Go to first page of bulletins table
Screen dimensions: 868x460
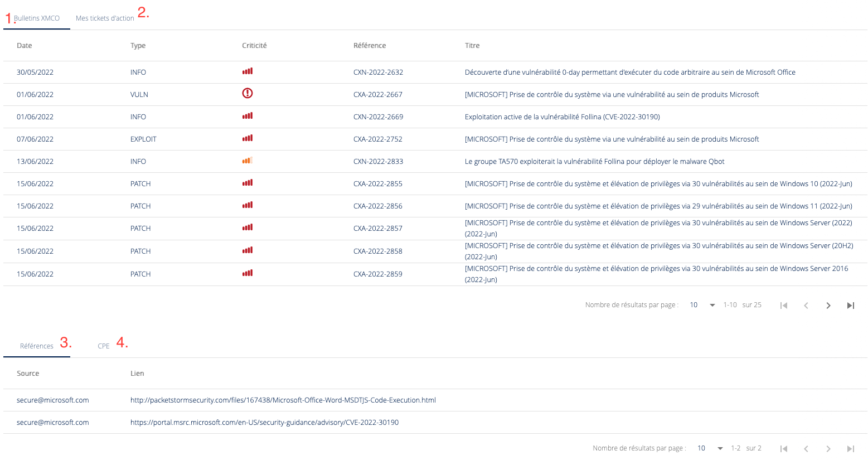click(784, 306)
